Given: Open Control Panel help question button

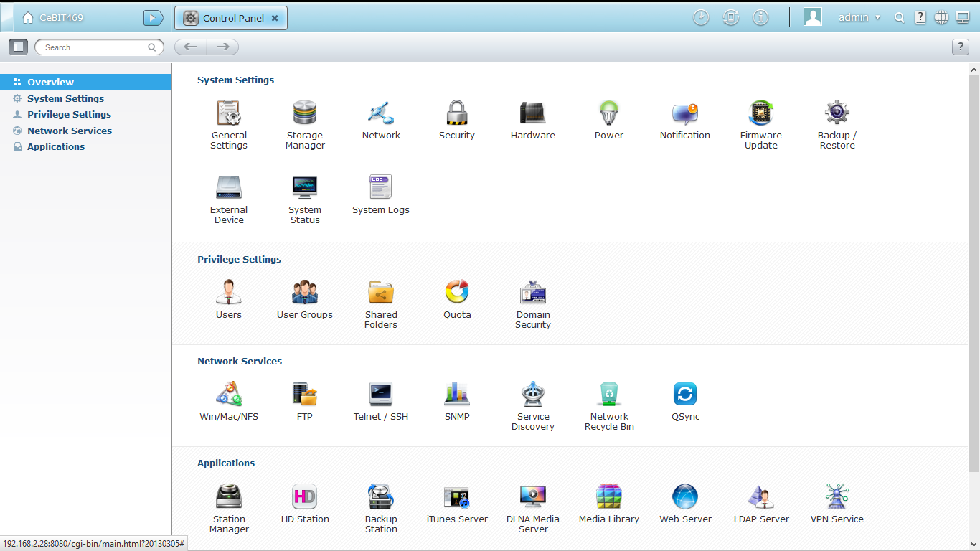Looking at the screenshot, I should click(961, 47).
